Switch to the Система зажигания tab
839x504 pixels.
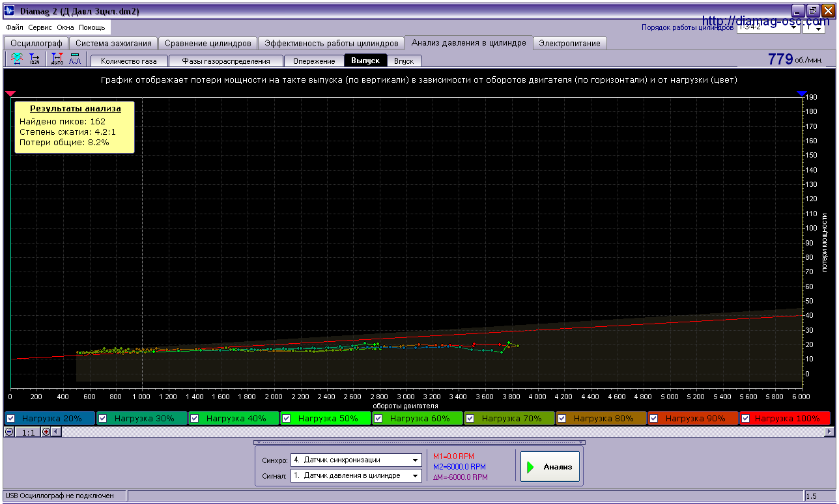[113, 43]
